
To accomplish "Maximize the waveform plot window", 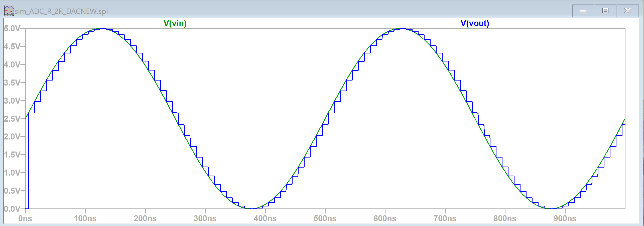I will 605,11.
